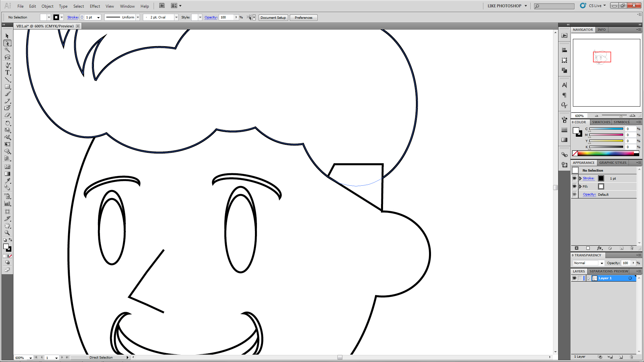Toggle Fill attribute visibility in Appearance
644x362 pixels.
(574, 186)
